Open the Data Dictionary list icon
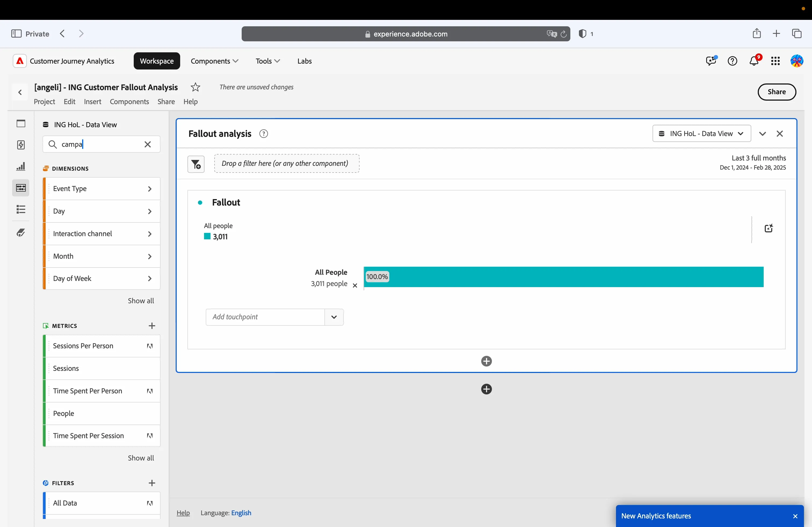 pos(21,209)
